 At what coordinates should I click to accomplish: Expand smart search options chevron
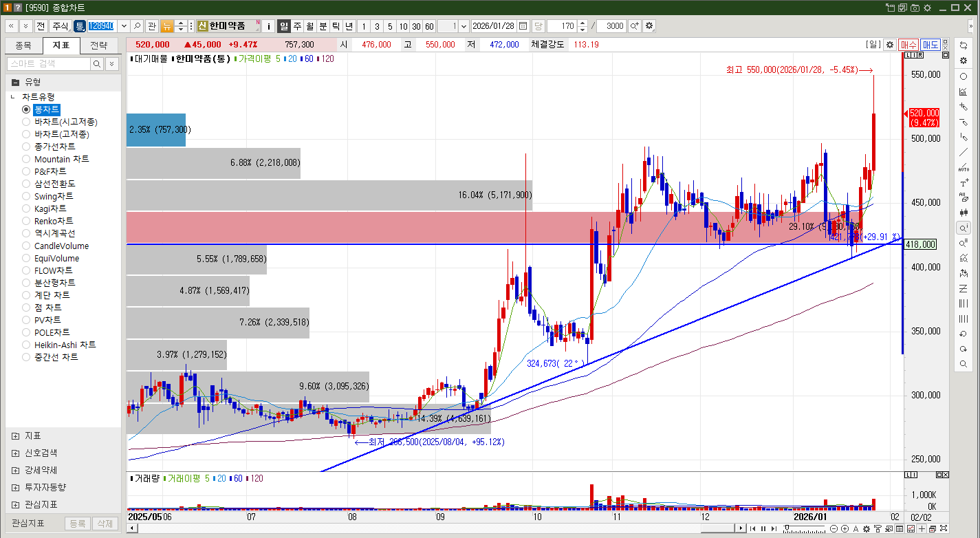112,64
